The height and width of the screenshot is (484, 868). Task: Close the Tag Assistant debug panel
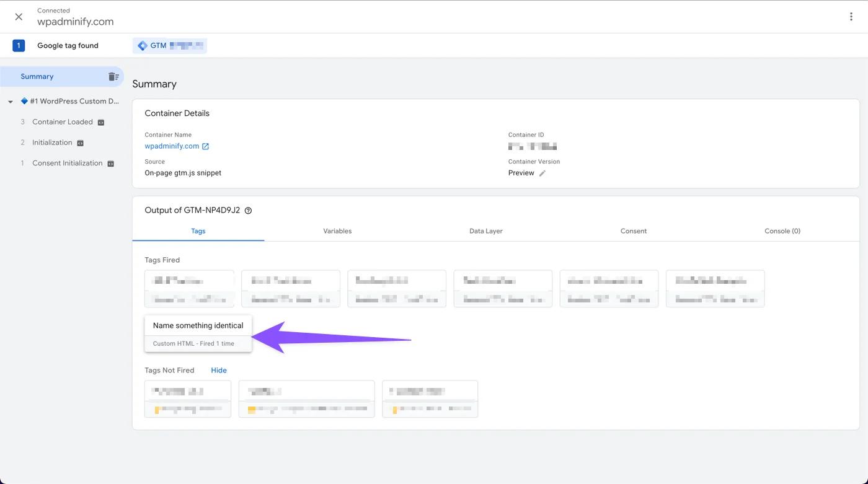(x=19, y=17)
